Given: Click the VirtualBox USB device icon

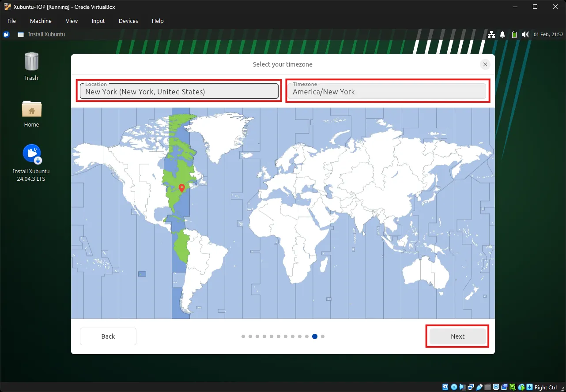Looking at the screenshot, I should tap(479, 387).
